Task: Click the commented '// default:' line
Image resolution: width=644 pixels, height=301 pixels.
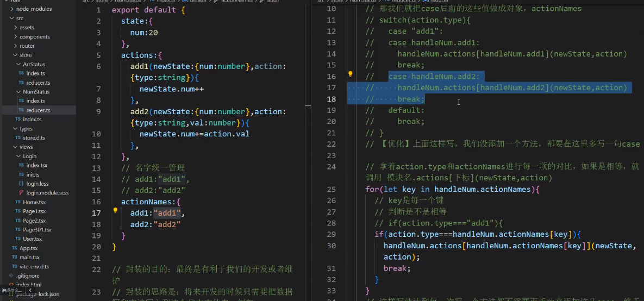Action: tap(395, 110)
